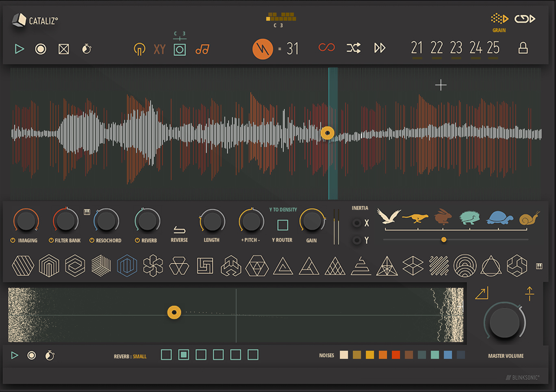Click the inertia speed slider handle
Viewport: 556px width, 392px height.
(x=444, y=240)
